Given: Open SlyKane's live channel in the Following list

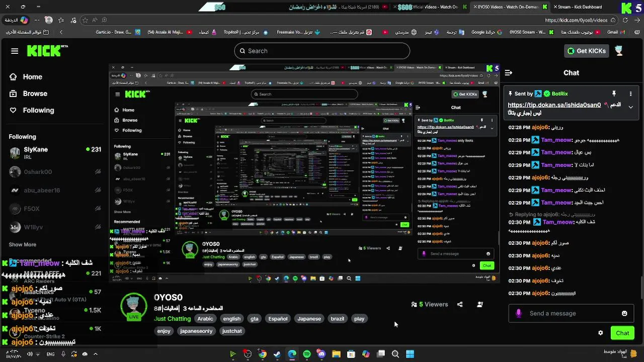Looking at the screenshot, I should (55, 153).
